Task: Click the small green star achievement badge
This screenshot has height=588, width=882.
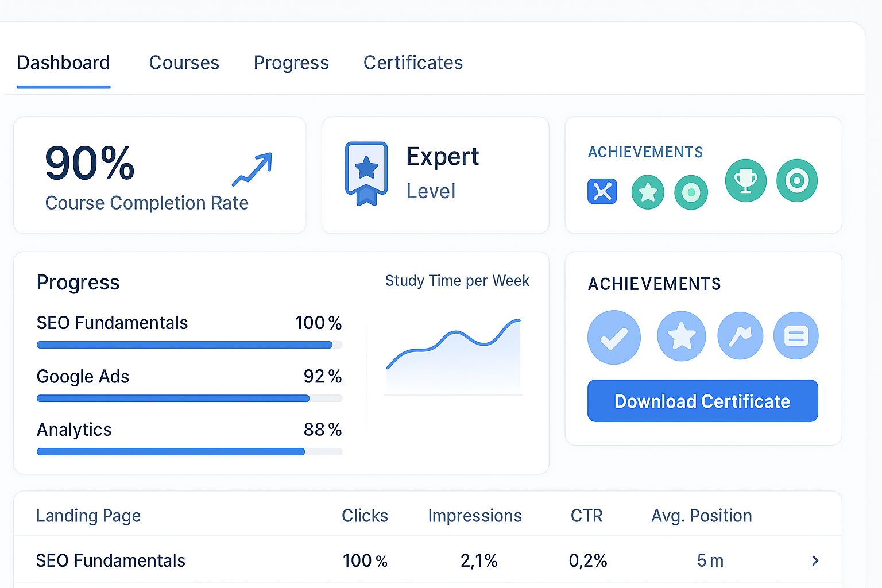Action: coord(648,192)
